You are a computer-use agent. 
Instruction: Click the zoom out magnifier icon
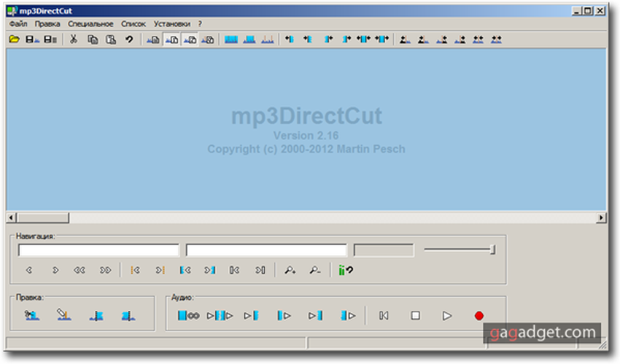(314, 271)
